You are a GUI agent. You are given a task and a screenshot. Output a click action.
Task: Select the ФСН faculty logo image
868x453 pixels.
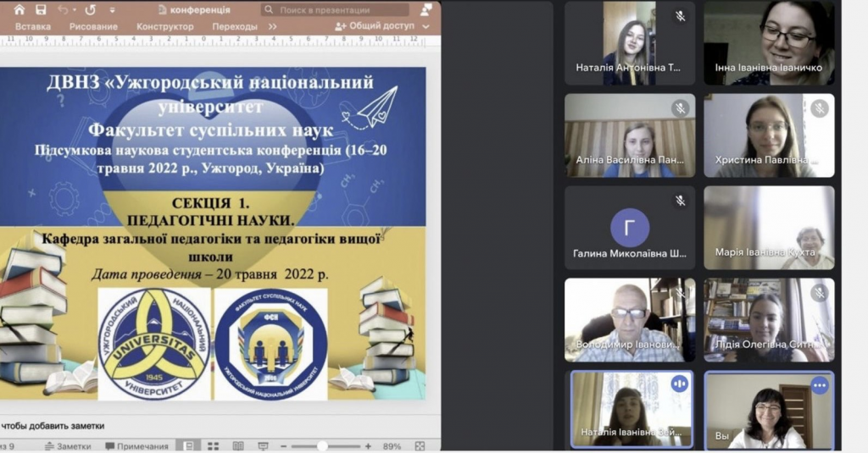(x=271, y=344)
